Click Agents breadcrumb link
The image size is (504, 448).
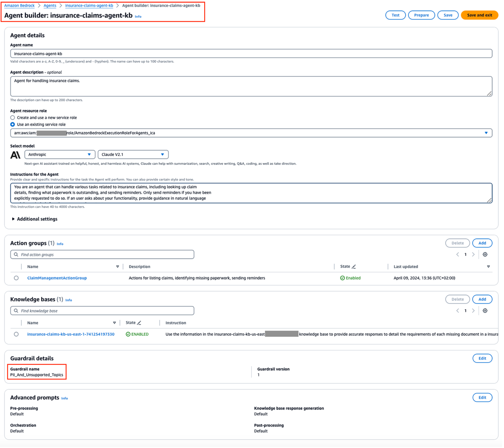(50, 5)
